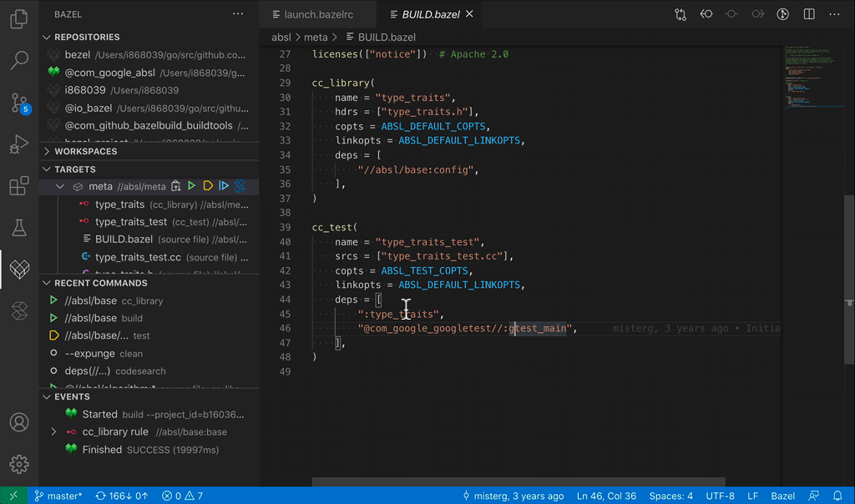The height and width of the screenshot is (504, 855).
Task: Open Bazel panel more actions menu
Action: point(238,14)
